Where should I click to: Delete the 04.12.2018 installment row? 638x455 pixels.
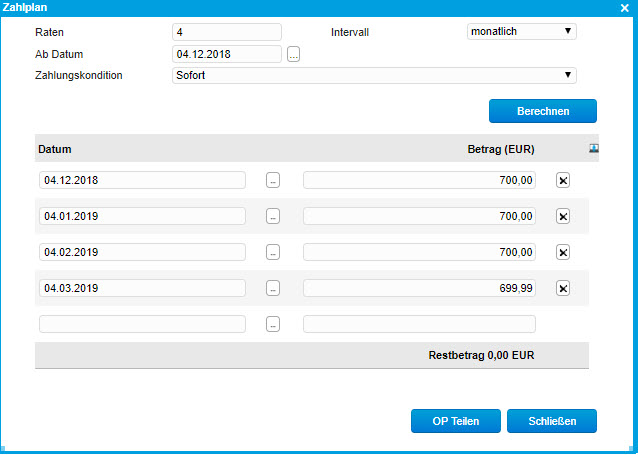[562, 180]
